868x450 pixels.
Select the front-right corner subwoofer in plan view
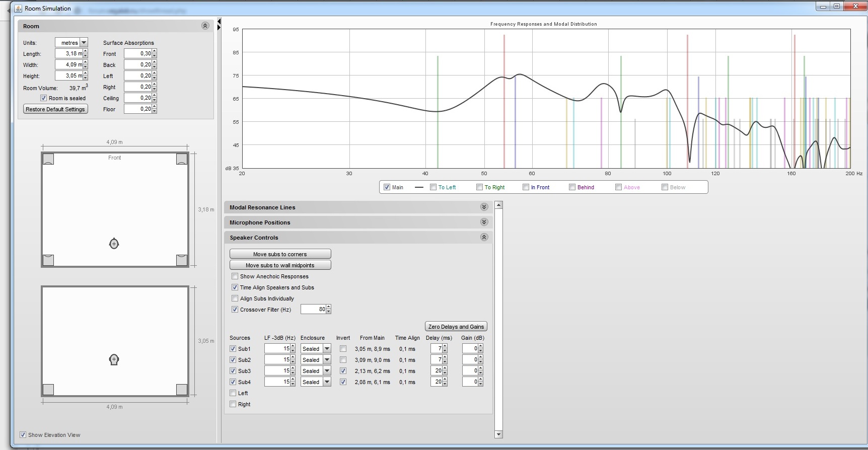182,159
